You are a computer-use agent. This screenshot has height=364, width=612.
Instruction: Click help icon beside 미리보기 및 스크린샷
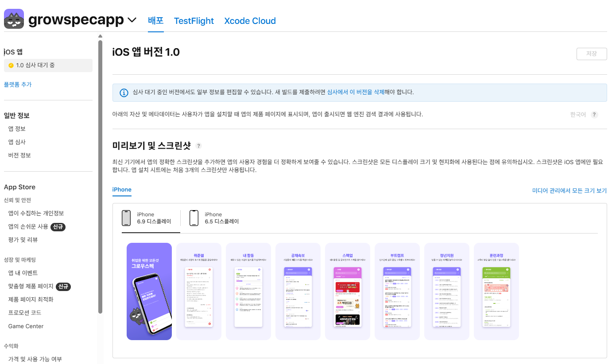(x=199, y=146)
